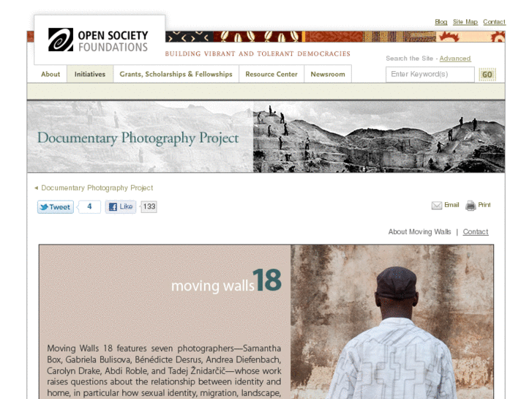The width and height of the screenshot is (532, 399).
Task: Open the Resource Center tab
Action: tap(271, 74)
